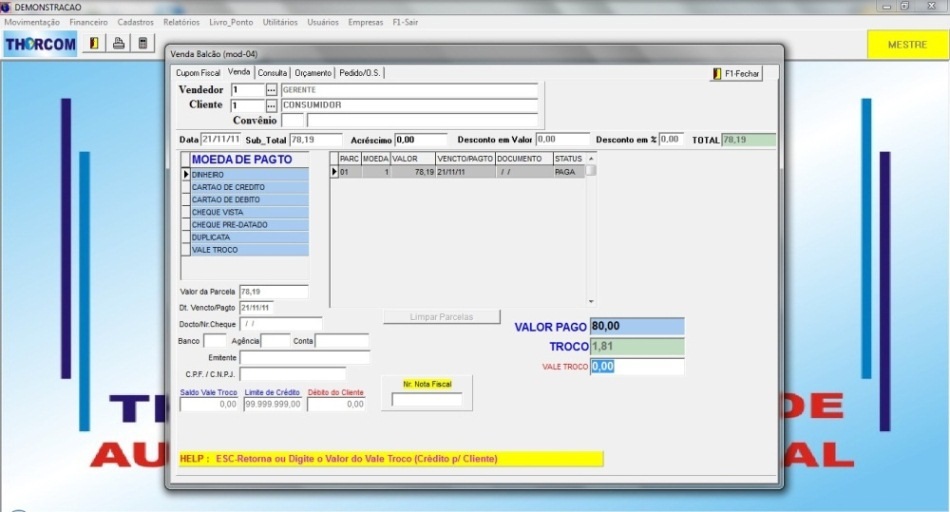950x512 pixels.
Task: Click the yellow MESTRE user badge
Action: pos(907,45)
